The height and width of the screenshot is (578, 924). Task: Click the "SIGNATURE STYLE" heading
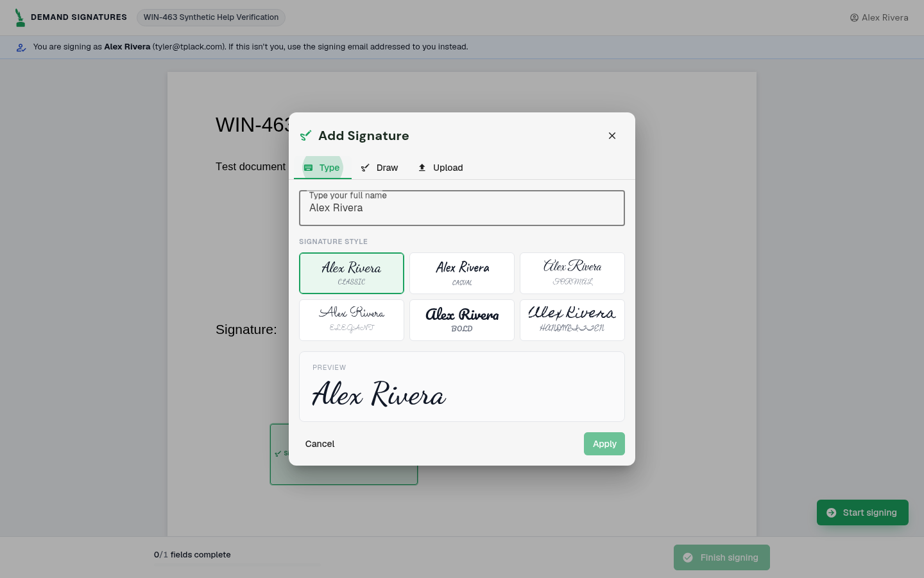tap(333, 241)
